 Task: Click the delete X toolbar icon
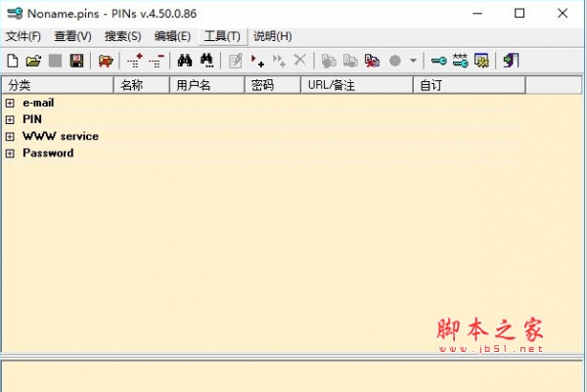click(300, 60)
